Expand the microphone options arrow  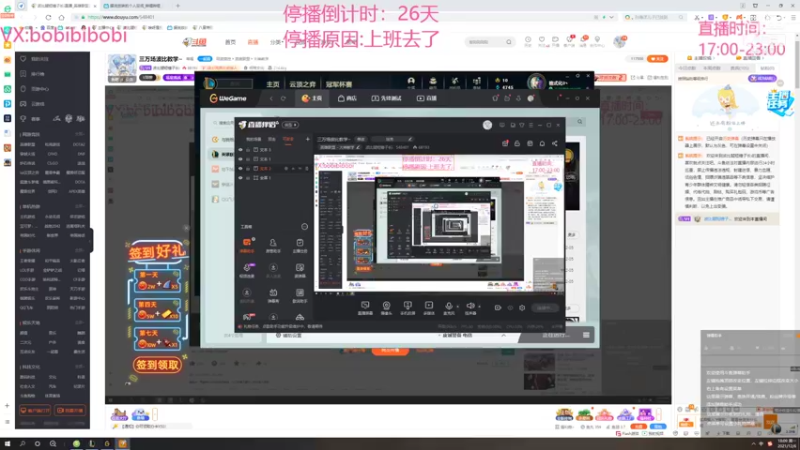(x=457, y=307)
